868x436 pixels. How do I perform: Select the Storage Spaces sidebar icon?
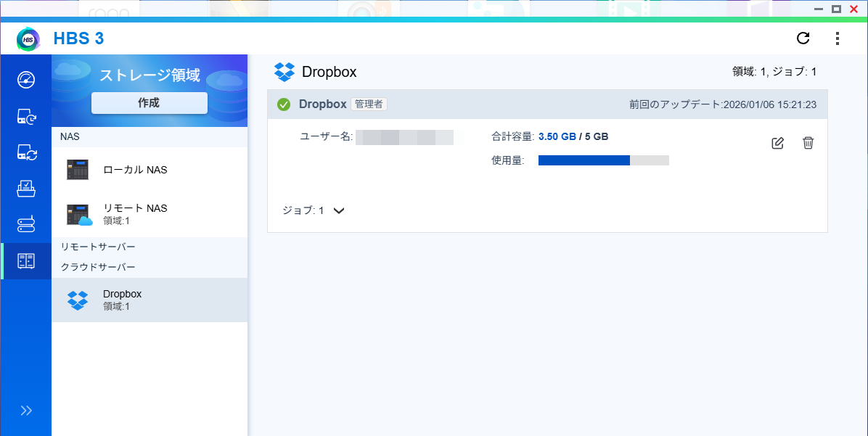coord(26,260)
